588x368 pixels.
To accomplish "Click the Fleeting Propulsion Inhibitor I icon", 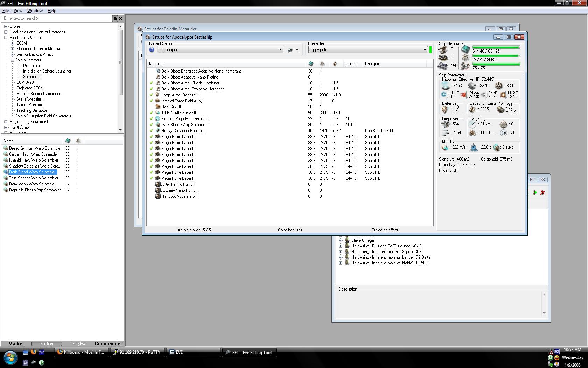I will point(158,119).
